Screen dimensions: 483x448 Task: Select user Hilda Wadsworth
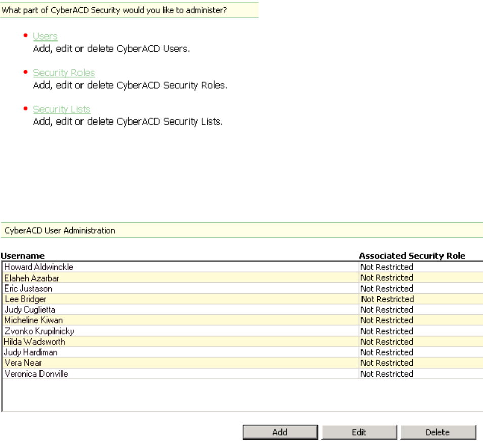pos(34,342)
